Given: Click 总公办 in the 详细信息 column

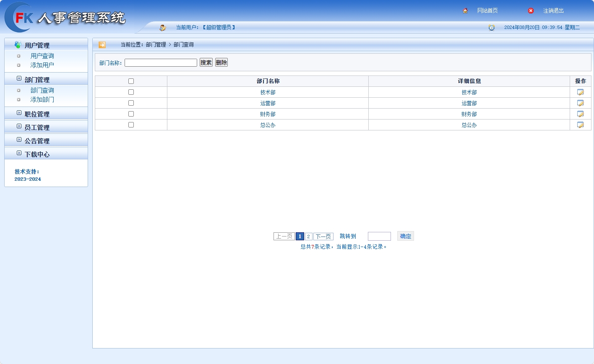Looking at the screenshot, I should coord(469,125).
